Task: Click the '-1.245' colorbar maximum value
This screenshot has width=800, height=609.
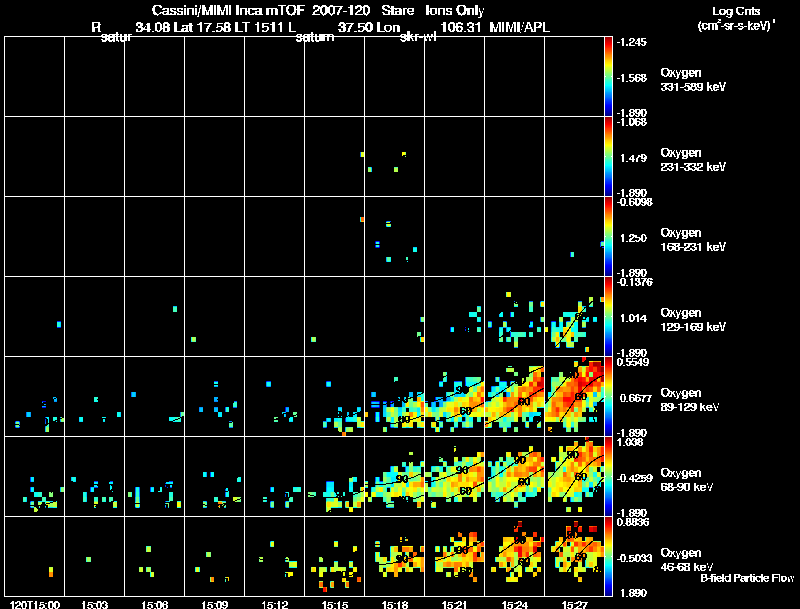Action: click(632, 42)
